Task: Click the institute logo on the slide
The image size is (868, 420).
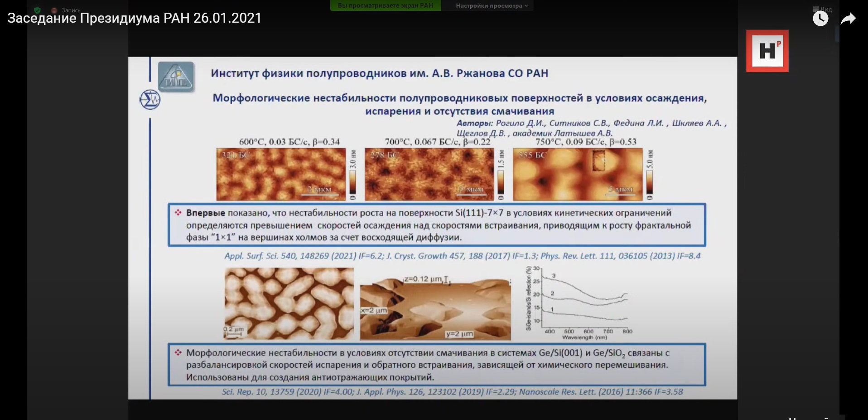Action: 176,77
